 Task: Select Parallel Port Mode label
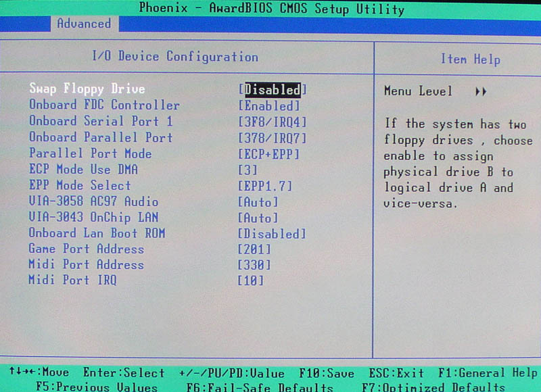point(91,153)
